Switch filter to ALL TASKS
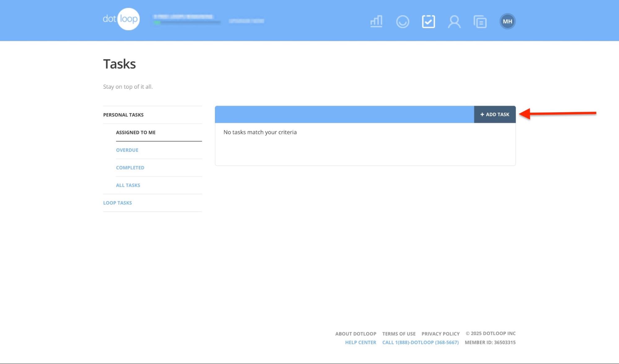This screenshot has height=364, width=619. pos(128,185)
